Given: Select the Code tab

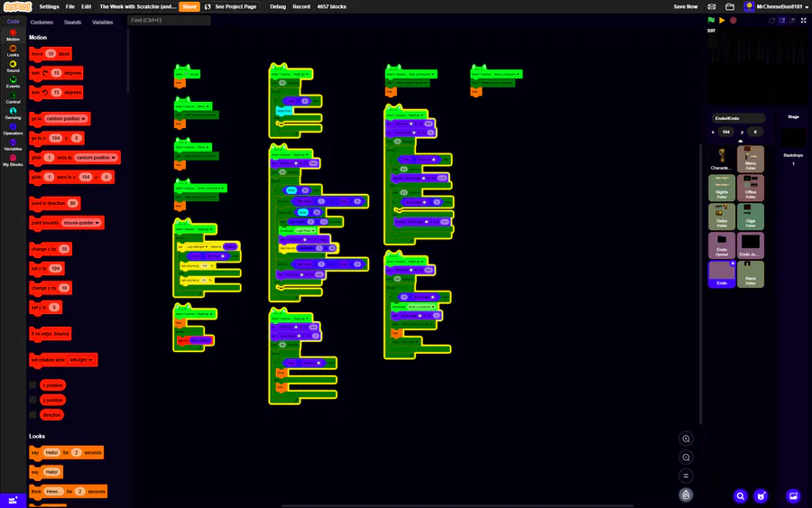Looking at the screenshot, I should 13,22.
